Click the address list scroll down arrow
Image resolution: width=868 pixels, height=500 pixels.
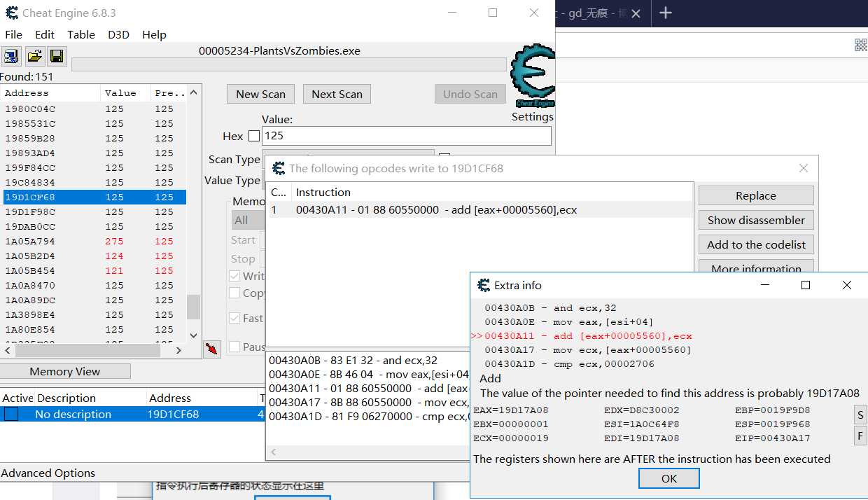194,335
